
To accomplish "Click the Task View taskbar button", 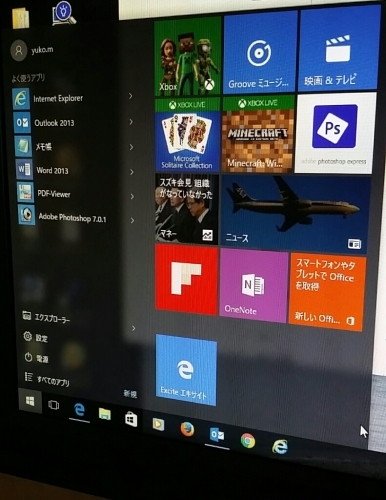I will coord(54,405).
